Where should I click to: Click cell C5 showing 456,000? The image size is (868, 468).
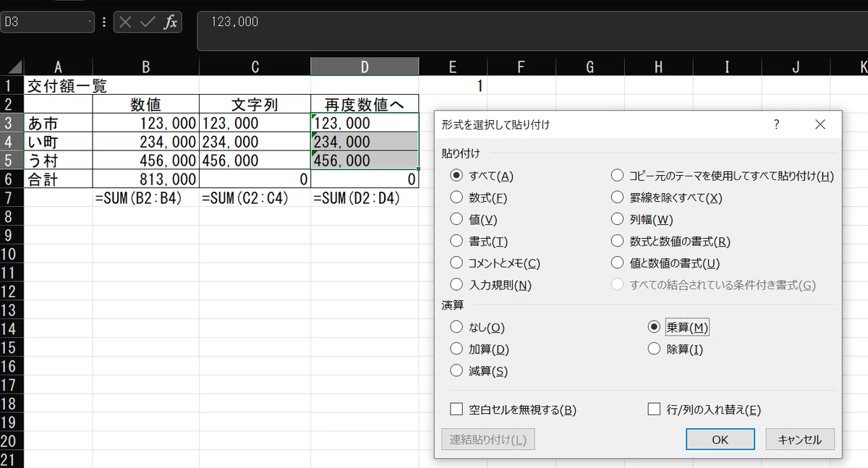pyautogui.click(x=255, y=161)
